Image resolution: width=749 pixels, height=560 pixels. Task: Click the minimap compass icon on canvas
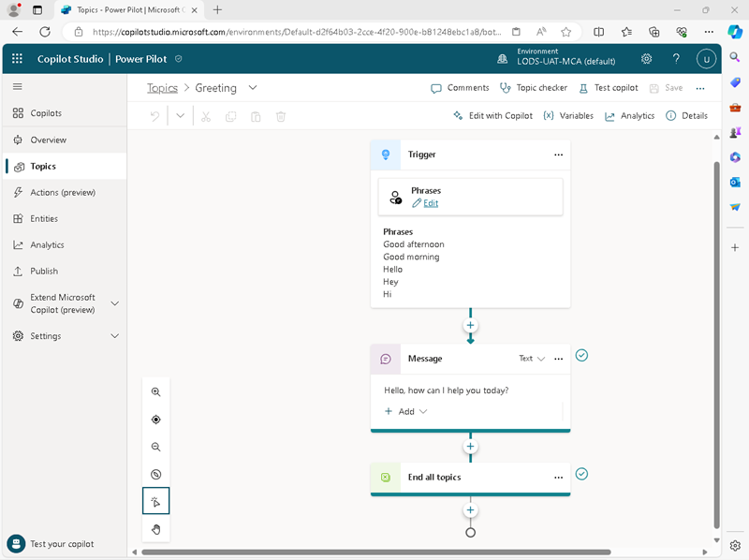[155, 475]
